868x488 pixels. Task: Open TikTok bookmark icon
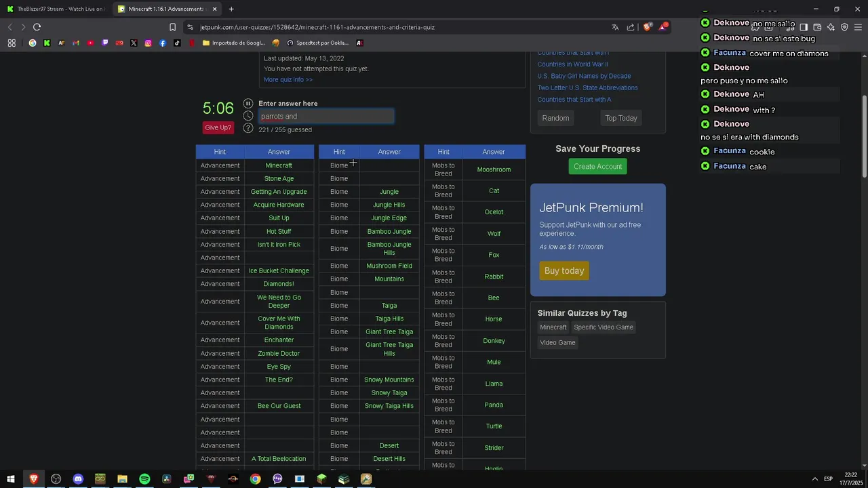pyautogui.click(x=177, y=43)
